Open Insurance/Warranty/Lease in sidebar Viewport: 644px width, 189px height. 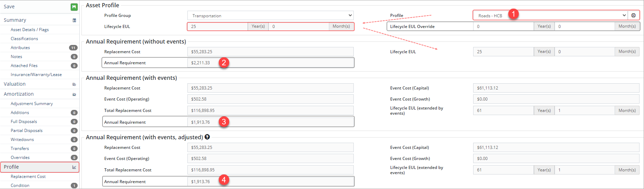(x=36, y=75)
